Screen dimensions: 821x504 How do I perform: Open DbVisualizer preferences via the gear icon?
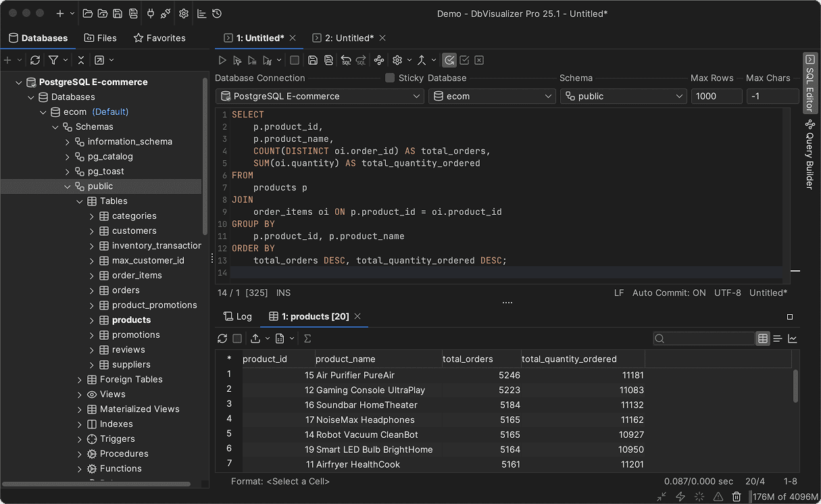pyautogui.click(x=182, y=13)
